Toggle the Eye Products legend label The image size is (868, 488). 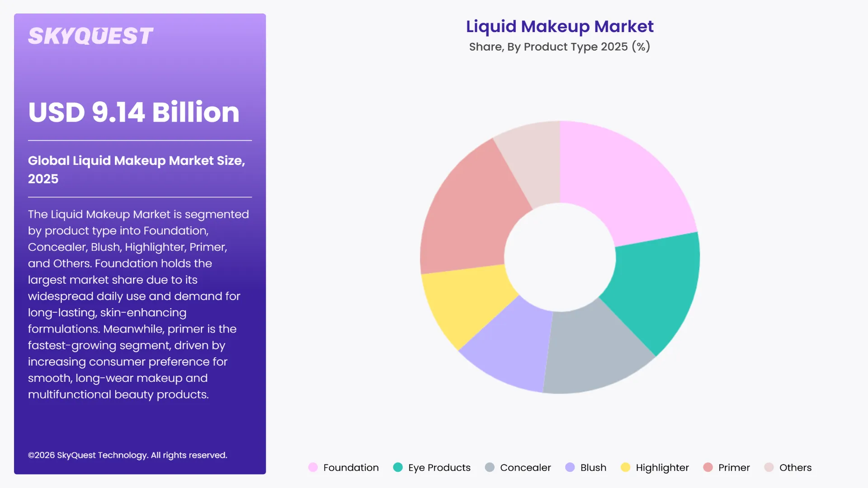439,468
